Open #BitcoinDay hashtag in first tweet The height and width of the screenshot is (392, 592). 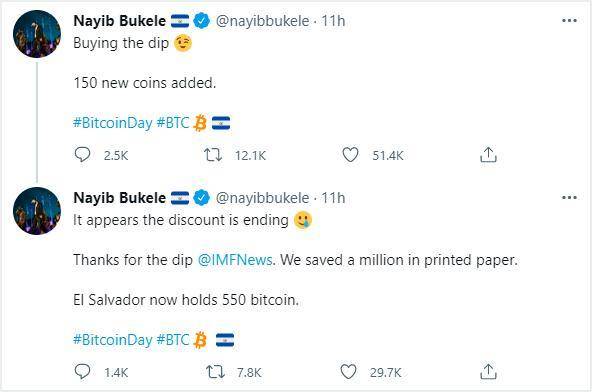click(x=113, y=123)
